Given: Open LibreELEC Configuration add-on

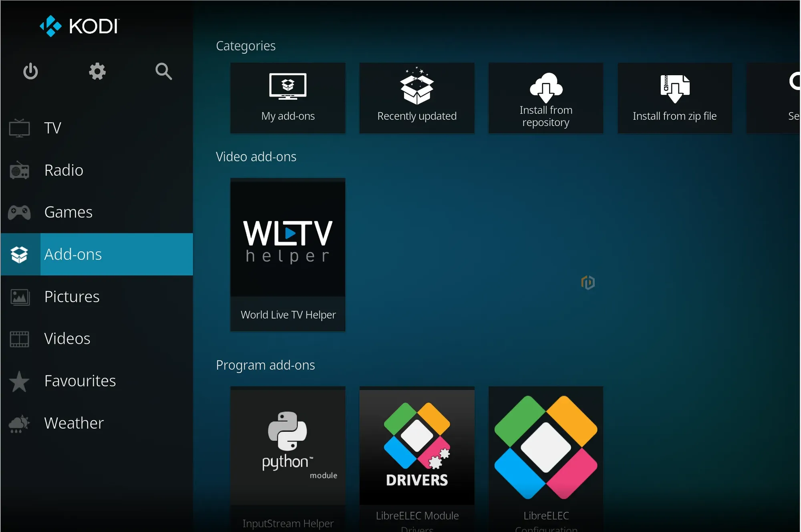Looking at the screenshot, I should tap(546, 459).
